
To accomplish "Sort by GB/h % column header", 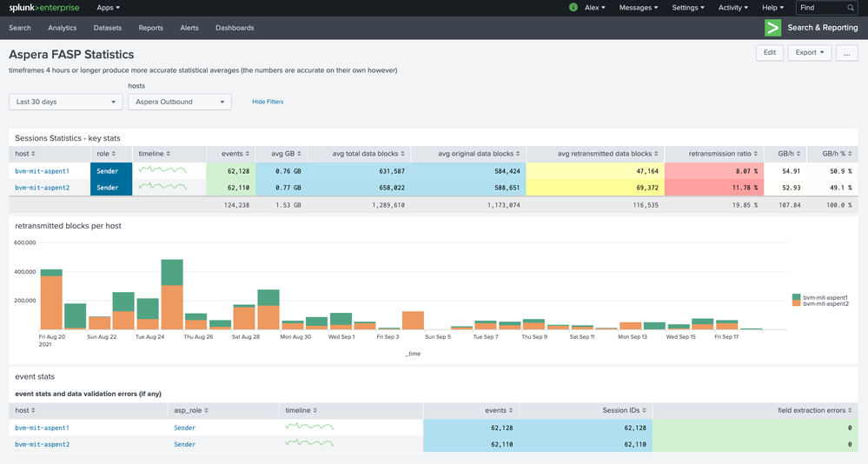I will click(x=837, y=154).
